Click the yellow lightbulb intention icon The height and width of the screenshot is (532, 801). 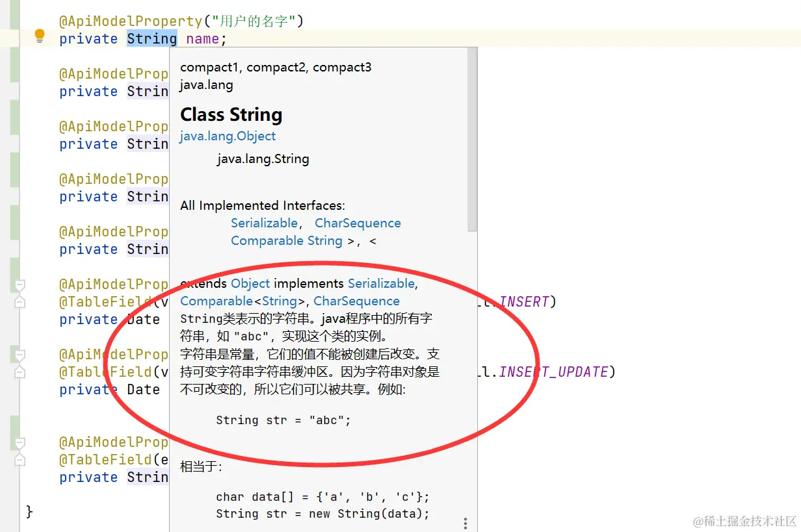pyautogui.click(x=40, y=36)
